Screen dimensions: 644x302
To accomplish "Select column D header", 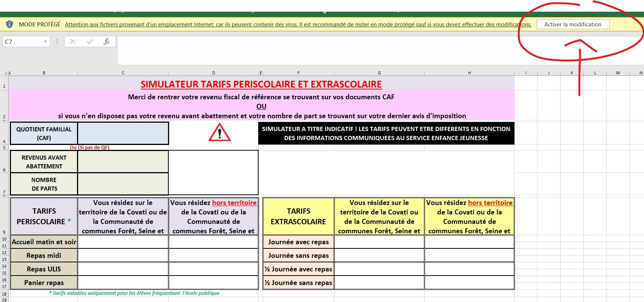I will click(214, 73).
